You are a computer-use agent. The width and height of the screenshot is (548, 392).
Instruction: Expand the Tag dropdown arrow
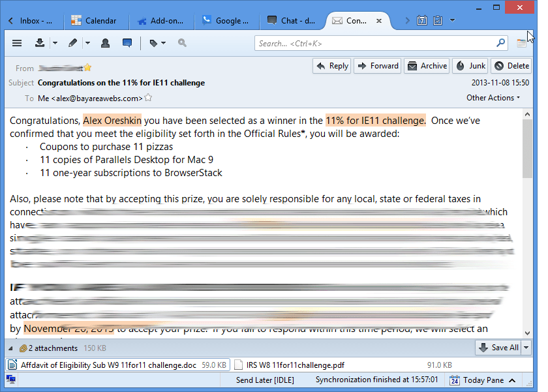click(x=163, y=43)
